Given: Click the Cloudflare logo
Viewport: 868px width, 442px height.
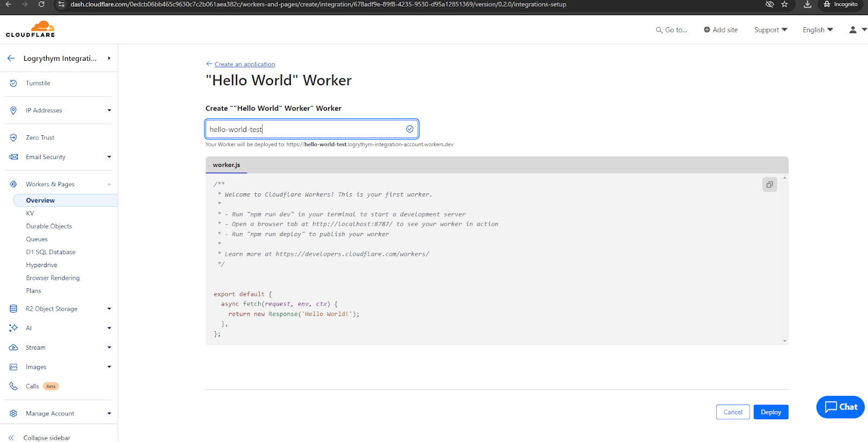Looking at the screenshot, I should tap(31, 29).
